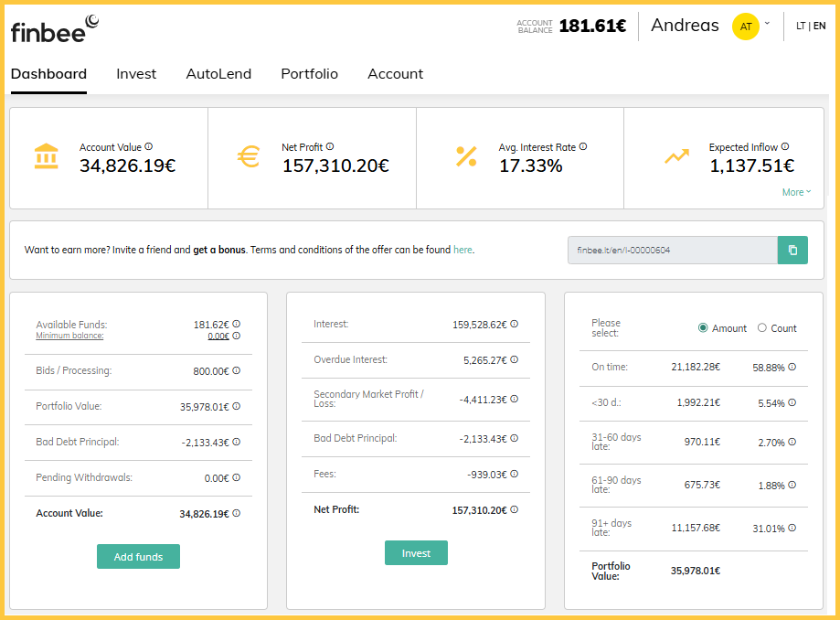Screen dimensions: 840x620
Task: Go to the Invest tab
Action: pos(136,74)
